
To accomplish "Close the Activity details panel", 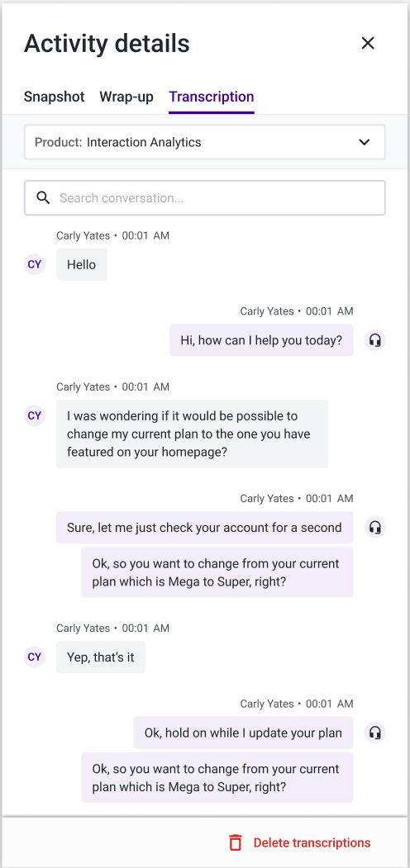I will [x=368, y=43].
